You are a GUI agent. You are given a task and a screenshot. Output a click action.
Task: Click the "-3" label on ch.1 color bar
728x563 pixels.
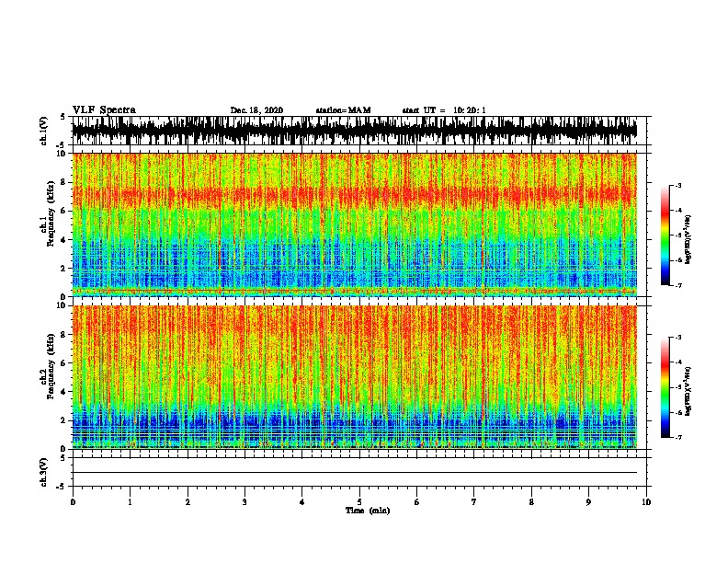(678, 186)
